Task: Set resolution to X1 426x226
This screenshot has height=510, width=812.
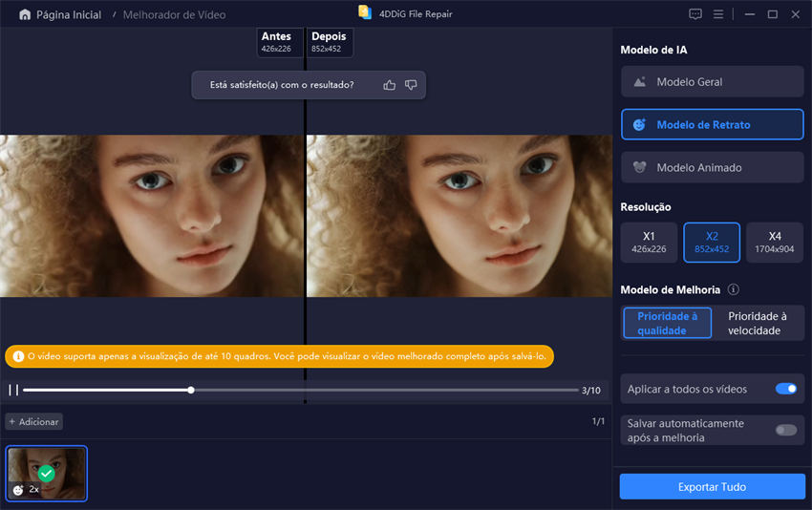Action: click(649, 242)
